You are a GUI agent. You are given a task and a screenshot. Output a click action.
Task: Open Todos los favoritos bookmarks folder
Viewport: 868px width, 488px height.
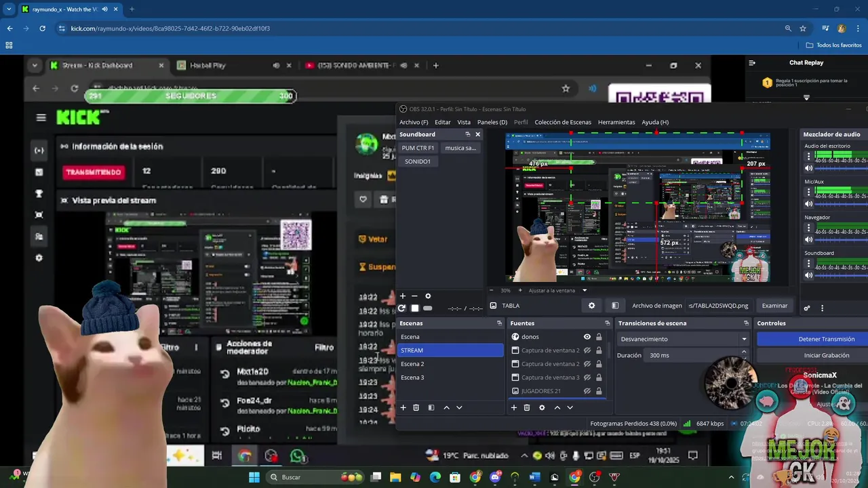[833, 45]
